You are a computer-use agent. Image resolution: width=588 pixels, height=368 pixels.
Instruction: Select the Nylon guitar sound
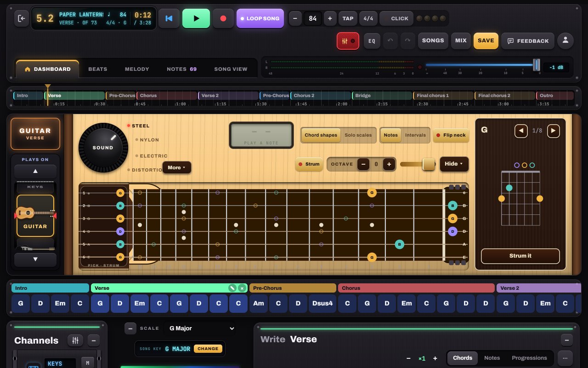tap(147, 140)
